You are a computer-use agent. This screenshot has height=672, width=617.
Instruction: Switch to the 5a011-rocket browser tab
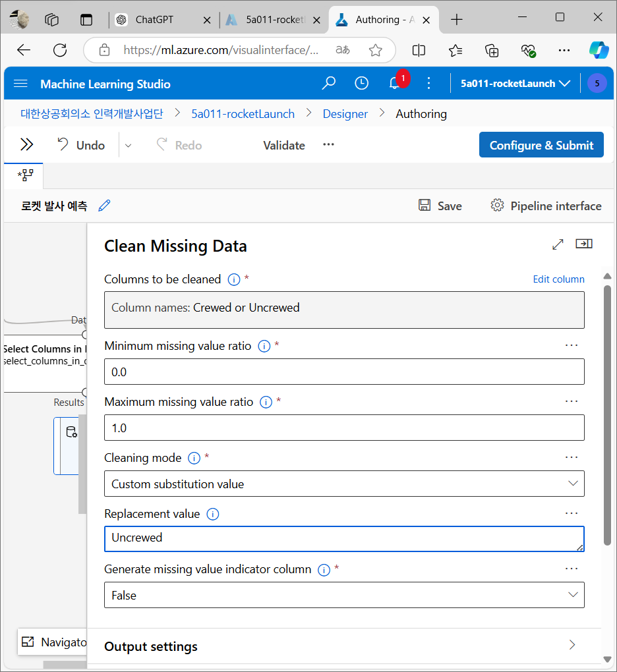click(274, 20)
